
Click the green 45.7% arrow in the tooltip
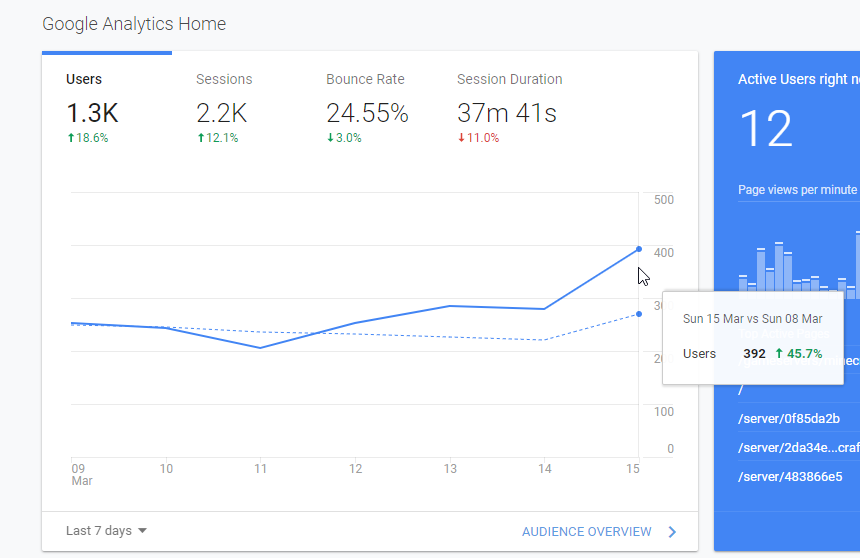[x=775, y=354]
